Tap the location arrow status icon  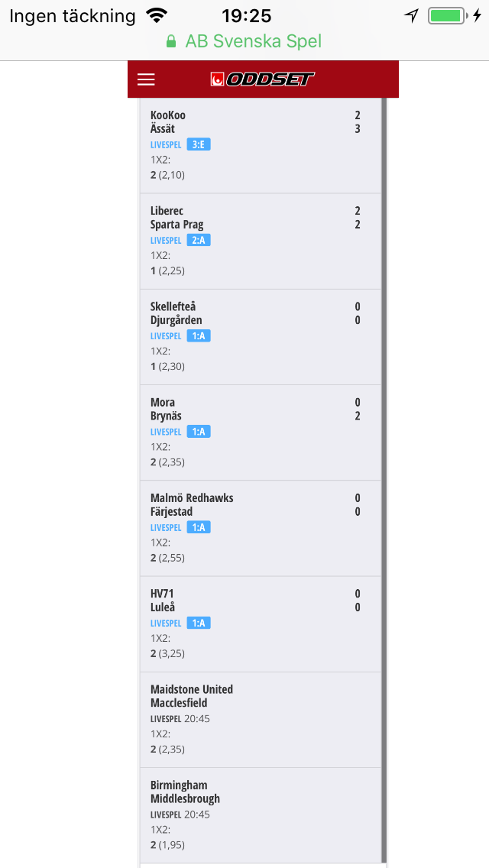[x=412, y=15]
